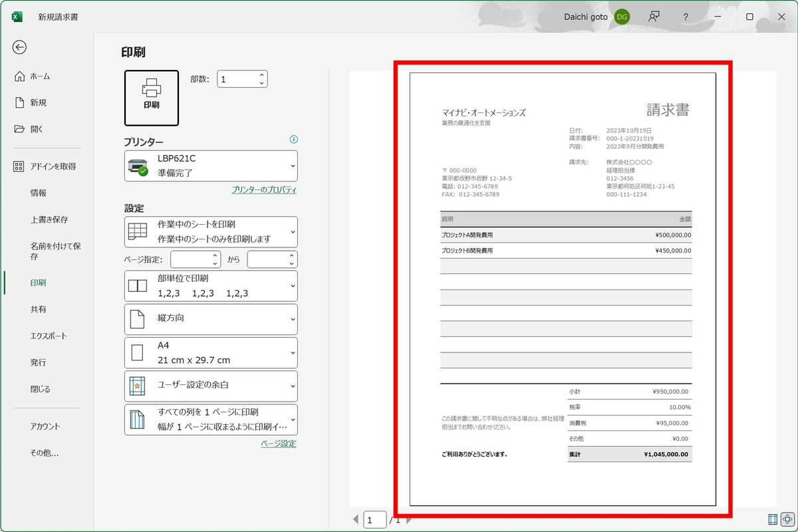Open アカウント in the sidebar
Viewport: 798px width, 532px height.
click(45, 426)
